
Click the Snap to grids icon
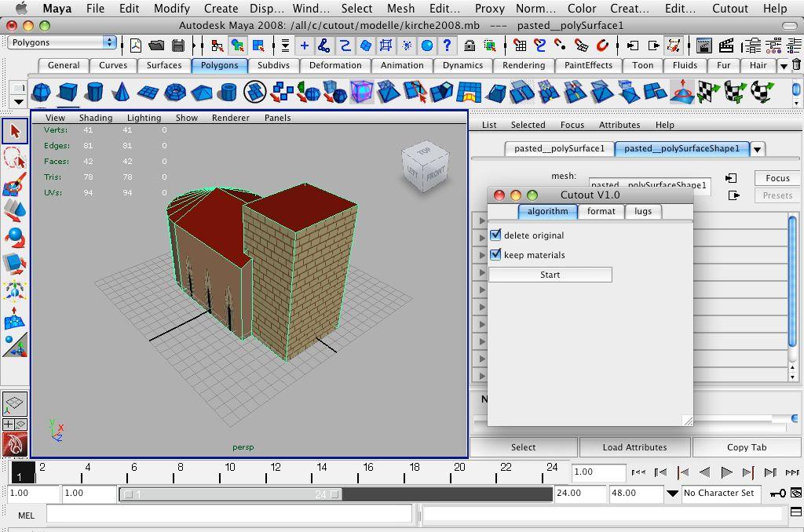coord(519,46)
